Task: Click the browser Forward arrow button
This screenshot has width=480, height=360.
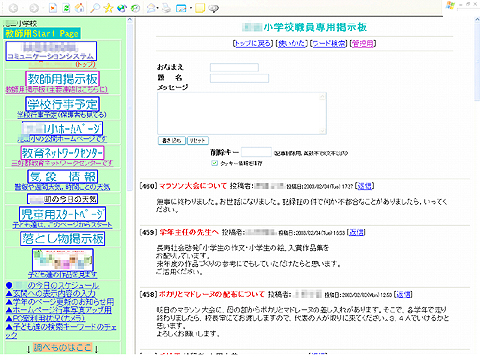Action: [x=34, y=8]
